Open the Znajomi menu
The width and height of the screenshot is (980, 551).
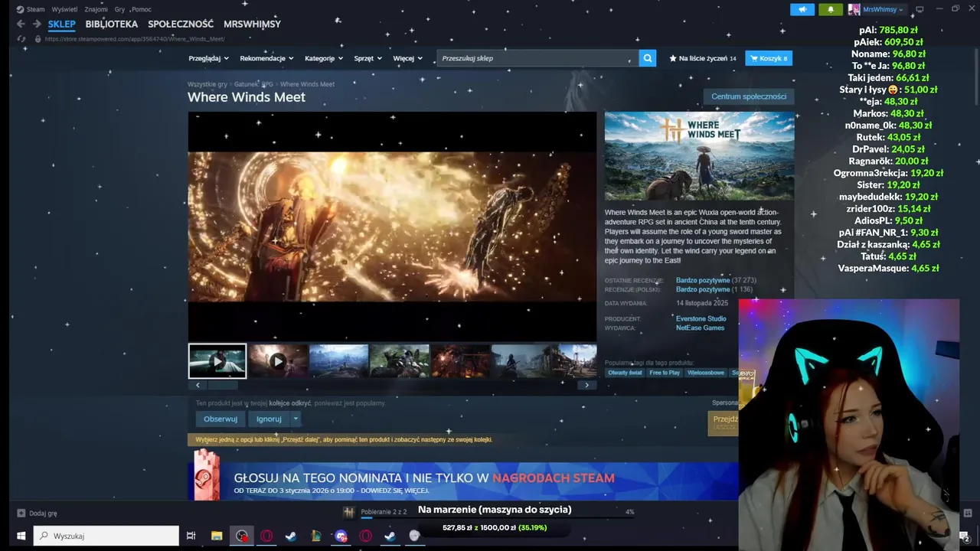point(96,9)
